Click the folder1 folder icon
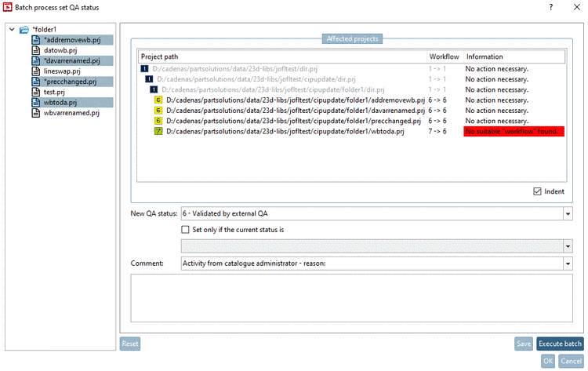The height and width of the screenshot is (371, 588). coord(24,29)
